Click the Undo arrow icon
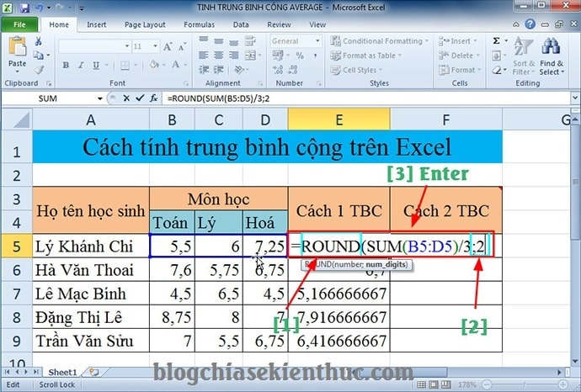 39,8
